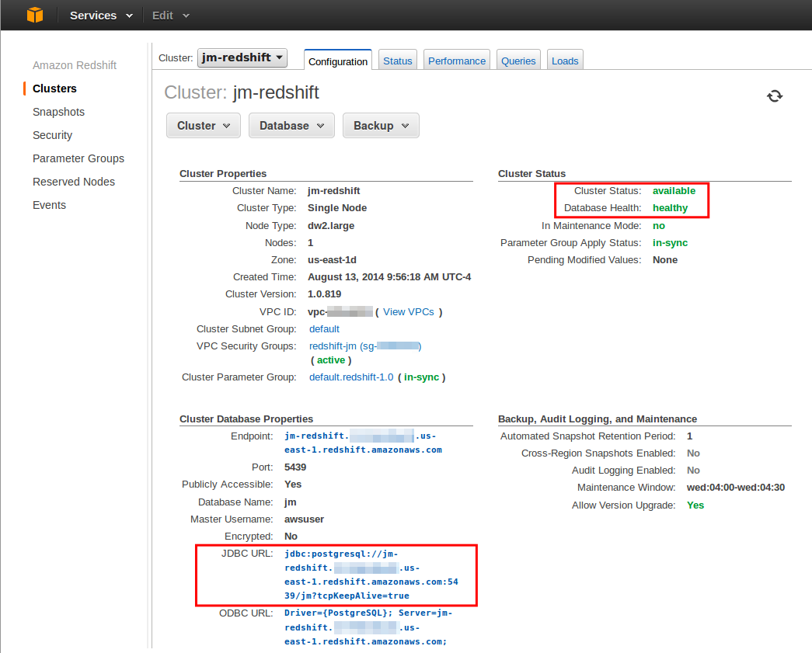Select the Zone value 'us-east-1d'
The height and width of the screenshot is (653, 812).
coord(332,260)
